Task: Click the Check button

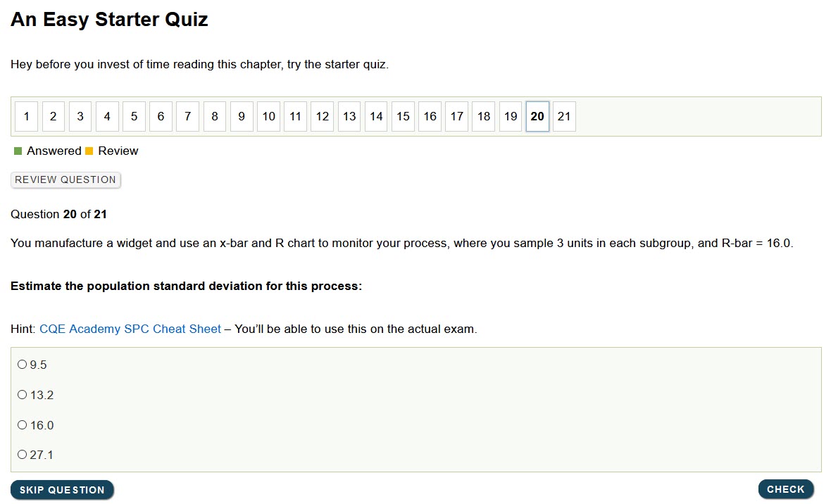Action: [x=785, y=489]
